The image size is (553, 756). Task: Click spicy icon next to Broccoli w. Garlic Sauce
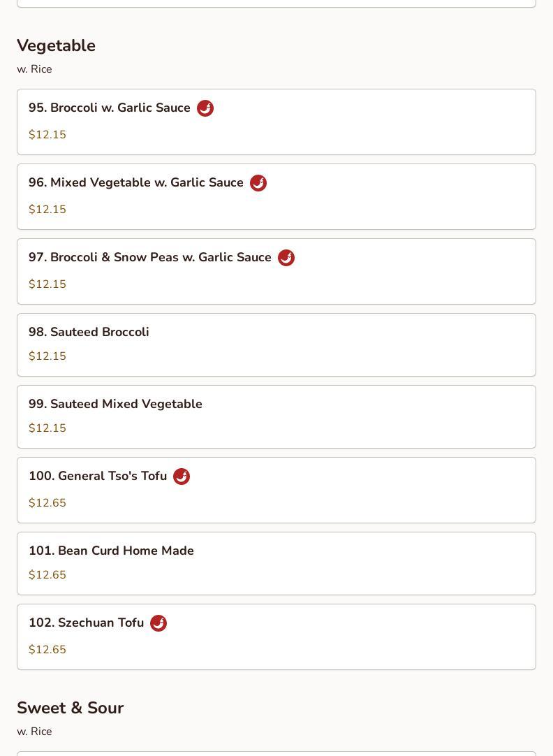pos(205,108)
